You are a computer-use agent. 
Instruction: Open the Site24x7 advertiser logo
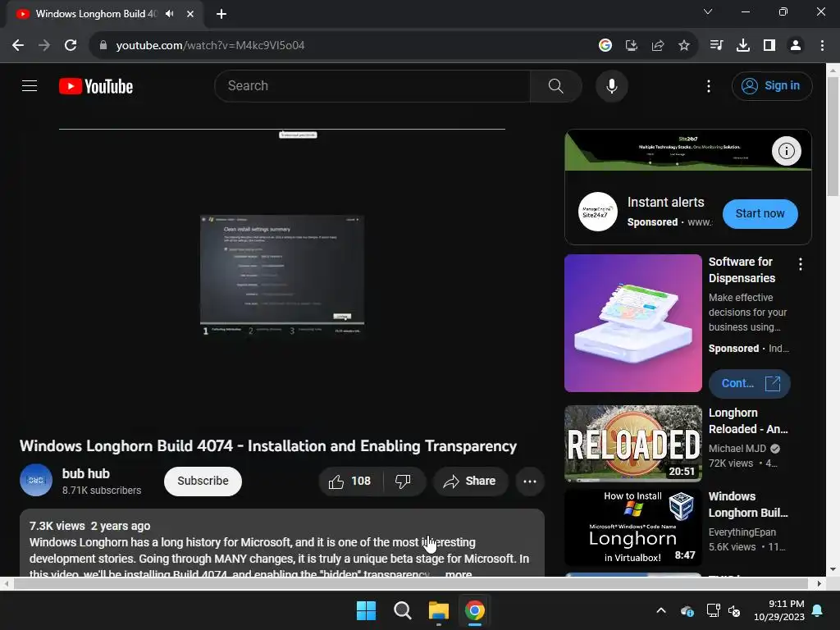[597, 212]
